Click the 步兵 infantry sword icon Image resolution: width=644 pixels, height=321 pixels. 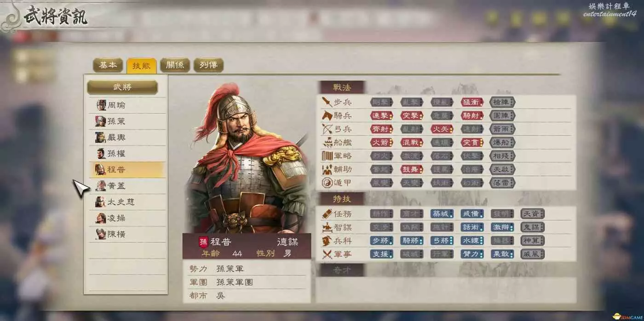pyautogui.click(x=327, y=102)
